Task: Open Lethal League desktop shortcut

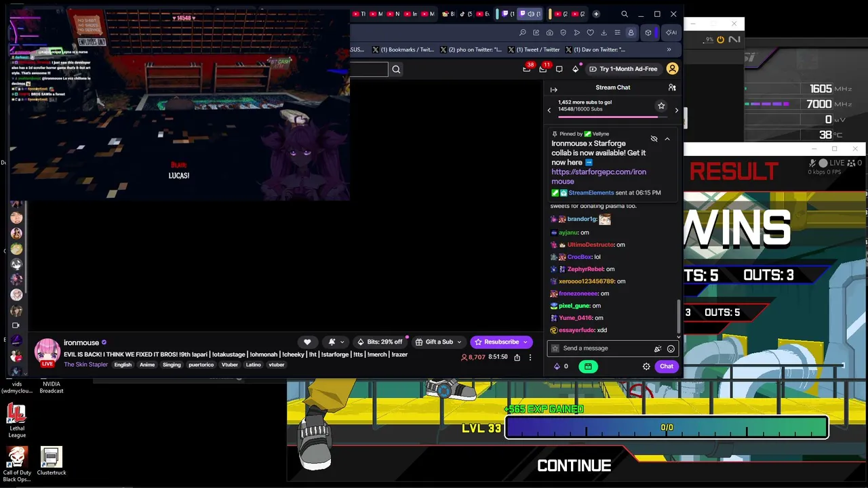Action: pyautogui.click(x=17, y=421)
